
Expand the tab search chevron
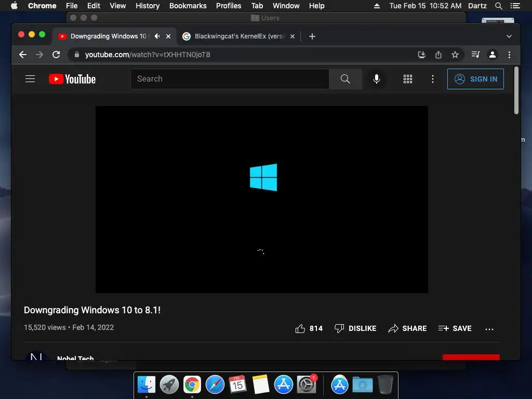click(x=509, y=36)
